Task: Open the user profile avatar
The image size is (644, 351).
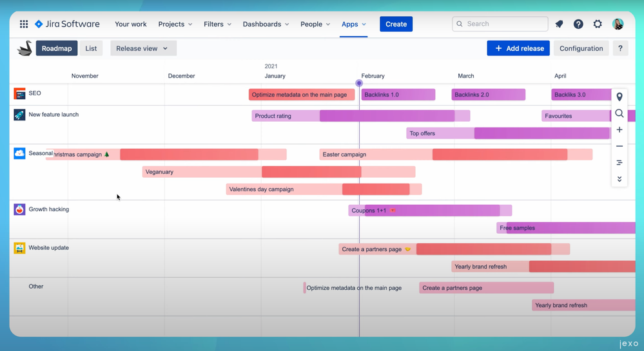Action: click(618, 24)
